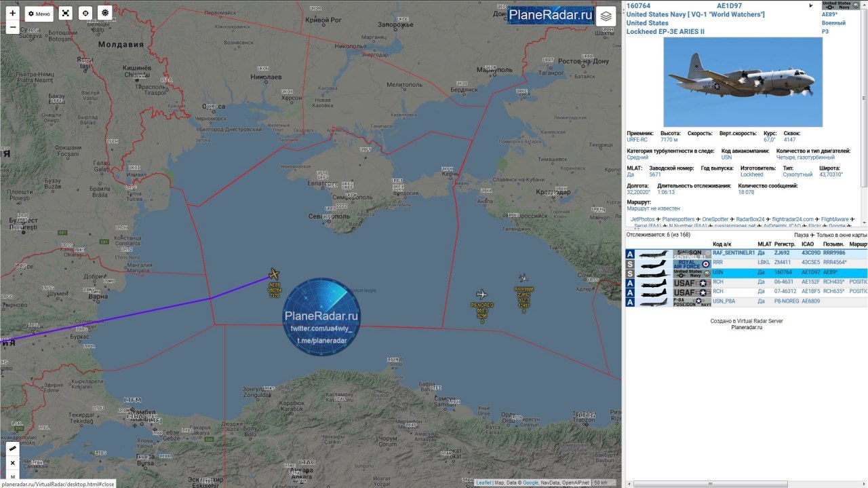Select the 07-46312 RCH635 row

pyautogui.click(x=746, y=292)
